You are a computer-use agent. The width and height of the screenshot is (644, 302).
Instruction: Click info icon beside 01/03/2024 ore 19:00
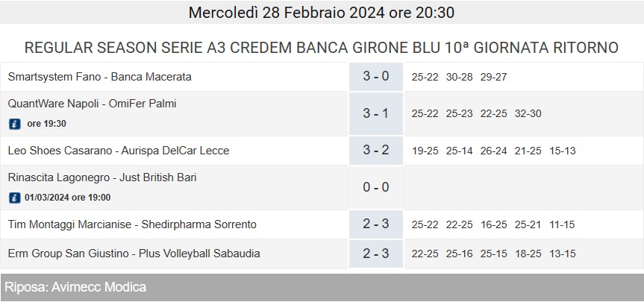click(x=14, y=198)
